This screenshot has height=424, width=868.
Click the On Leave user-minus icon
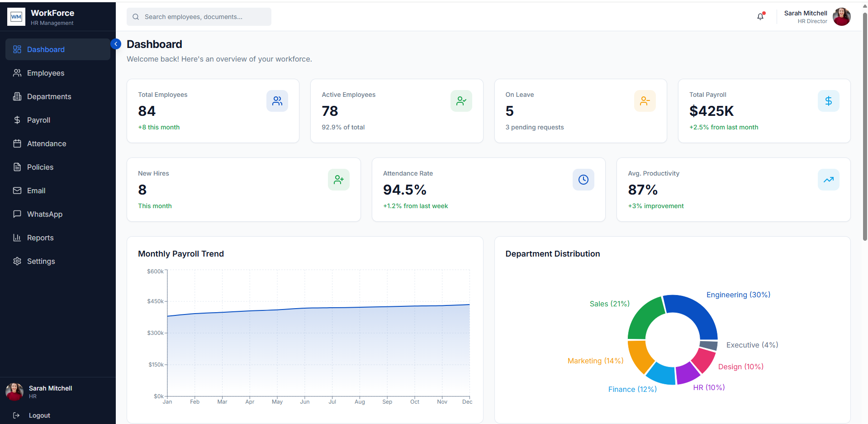pos(645,101)
